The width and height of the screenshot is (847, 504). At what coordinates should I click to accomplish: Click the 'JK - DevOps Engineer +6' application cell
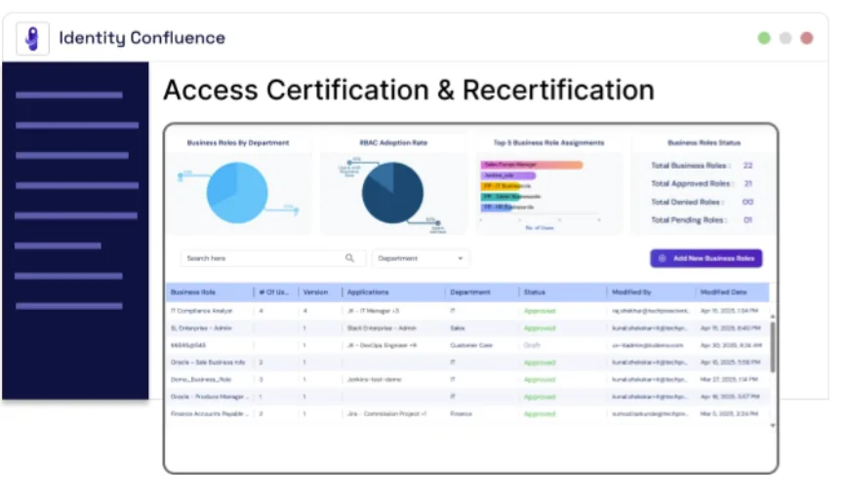coord(382,345)
